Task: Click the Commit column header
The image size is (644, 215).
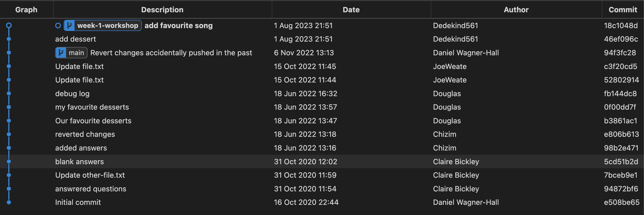Action: pos(623,9)
